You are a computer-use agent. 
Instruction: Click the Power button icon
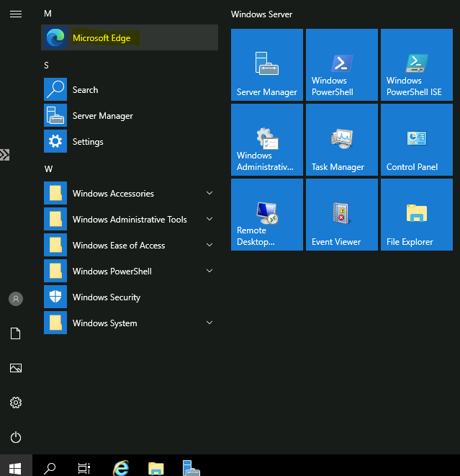(x=16, y=437)
